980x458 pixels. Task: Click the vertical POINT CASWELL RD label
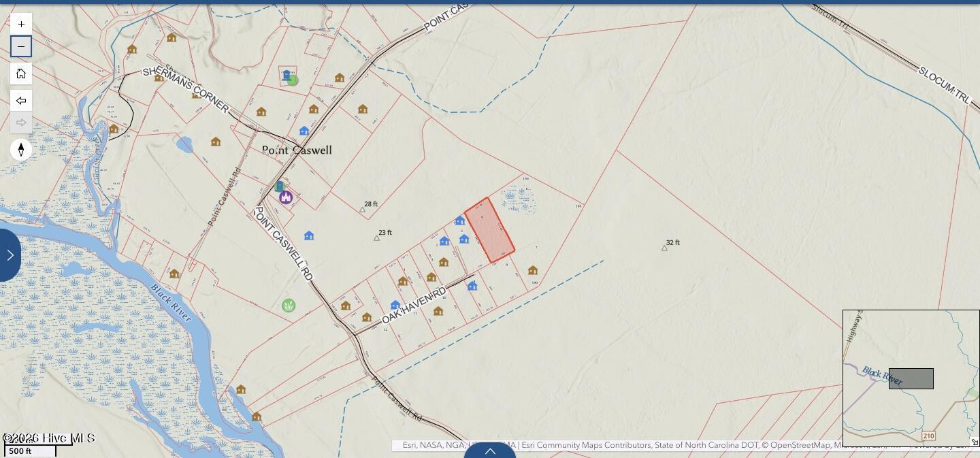pos(283,244)
